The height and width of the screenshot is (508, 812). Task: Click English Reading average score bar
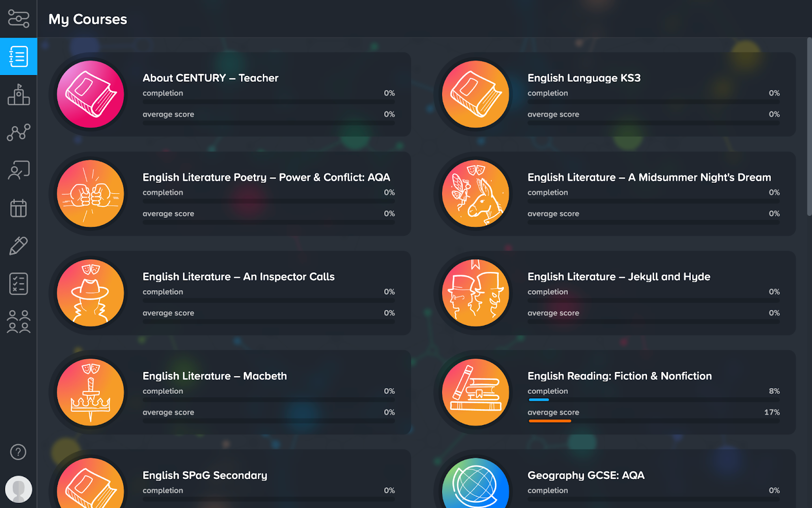point(654,421)
